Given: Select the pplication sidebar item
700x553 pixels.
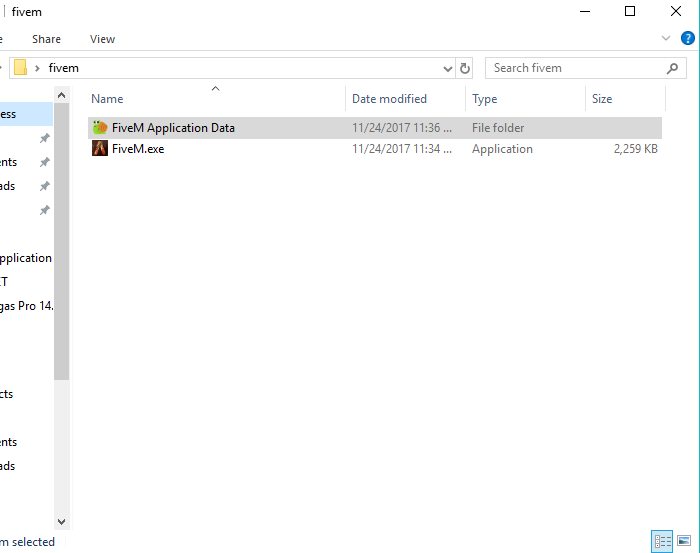Looking at the screenshot, I should [x=26, y=258].
